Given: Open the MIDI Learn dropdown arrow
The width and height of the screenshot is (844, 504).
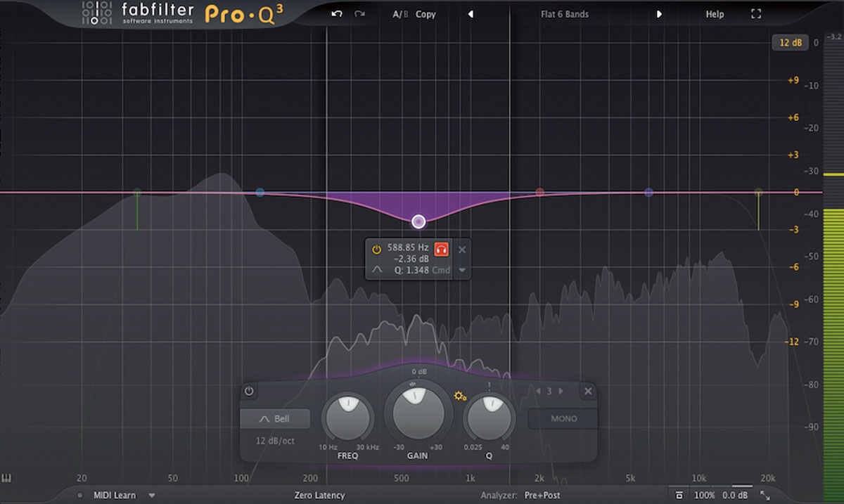Looking at the screenshot, I should (151, 496).
